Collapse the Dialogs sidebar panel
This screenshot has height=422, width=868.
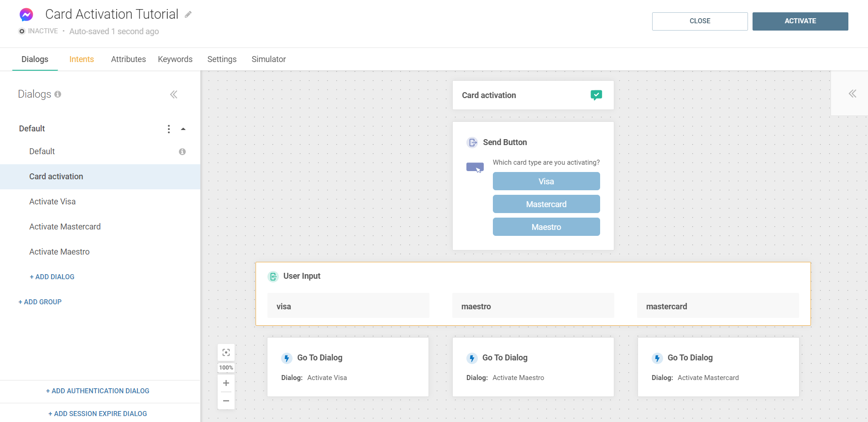pyautogui.click(x=173, y=94)
